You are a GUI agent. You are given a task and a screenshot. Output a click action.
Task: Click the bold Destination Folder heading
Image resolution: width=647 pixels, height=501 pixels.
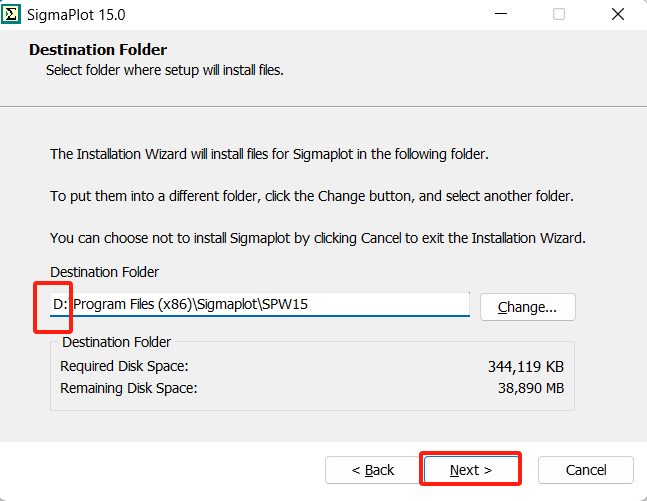(x=98, y=50)
